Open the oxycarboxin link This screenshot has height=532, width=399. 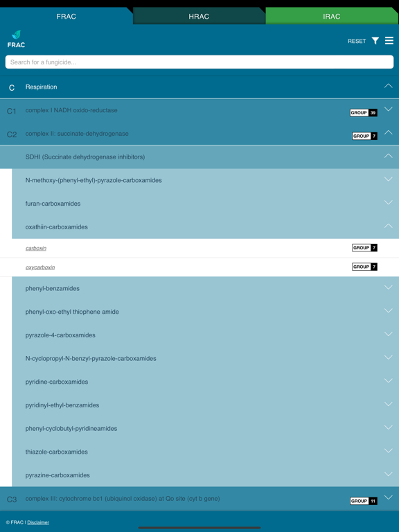coord(40,267)
